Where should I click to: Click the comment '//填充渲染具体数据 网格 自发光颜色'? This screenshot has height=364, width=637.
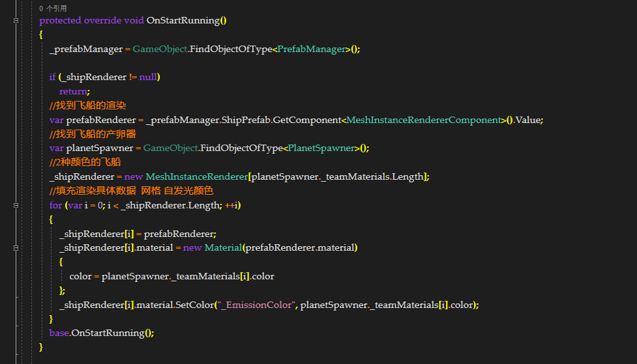tap(131, 191)
